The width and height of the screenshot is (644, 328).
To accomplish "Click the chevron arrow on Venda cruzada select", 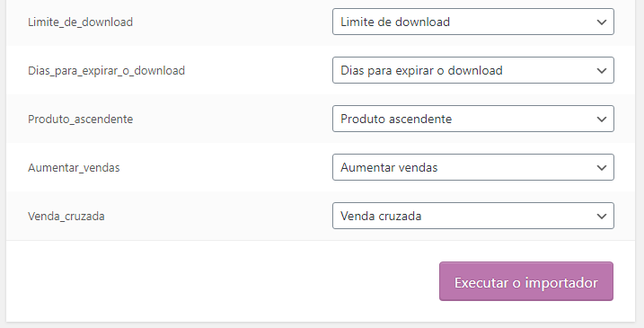I will 602,217.
